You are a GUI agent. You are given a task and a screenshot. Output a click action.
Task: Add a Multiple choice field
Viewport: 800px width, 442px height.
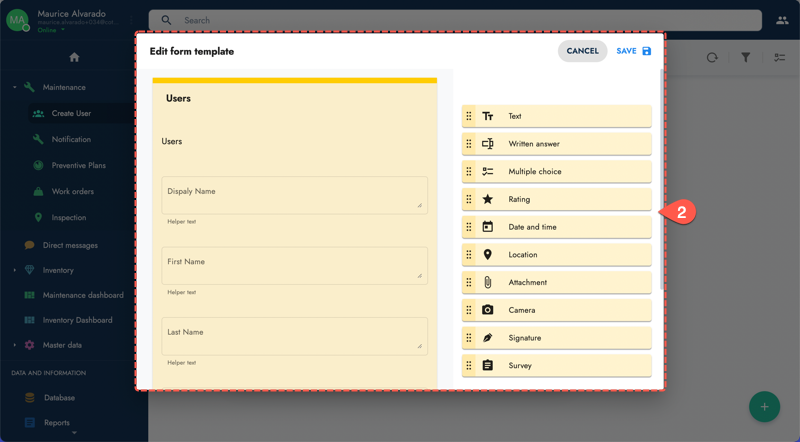[557, 171]
